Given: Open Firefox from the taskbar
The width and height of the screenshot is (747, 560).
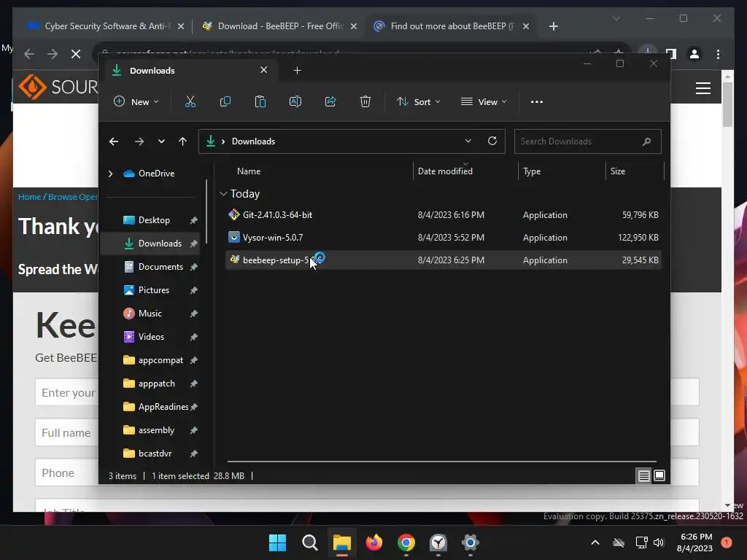Looking at the screenshot, I should point(374,542).
